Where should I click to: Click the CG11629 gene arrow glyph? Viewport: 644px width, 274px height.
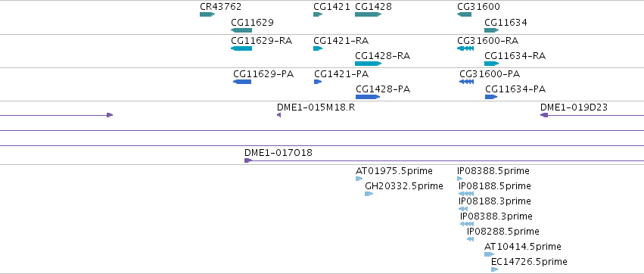[241, 30]
